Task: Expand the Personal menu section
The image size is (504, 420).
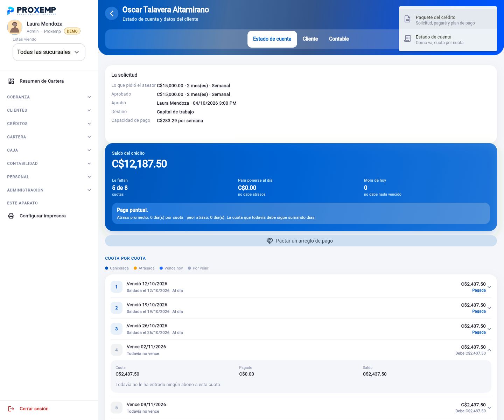Action: click(49, 177)
